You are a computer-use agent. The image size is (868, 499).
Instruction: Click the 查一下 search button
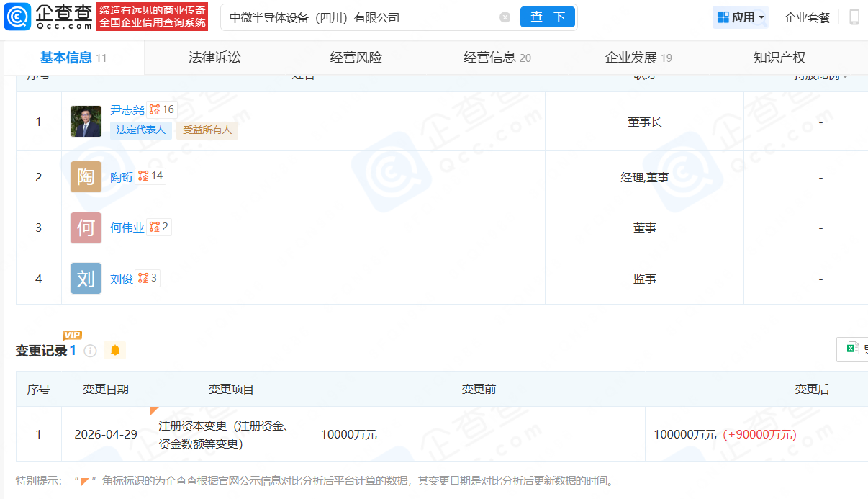[548, 17]
